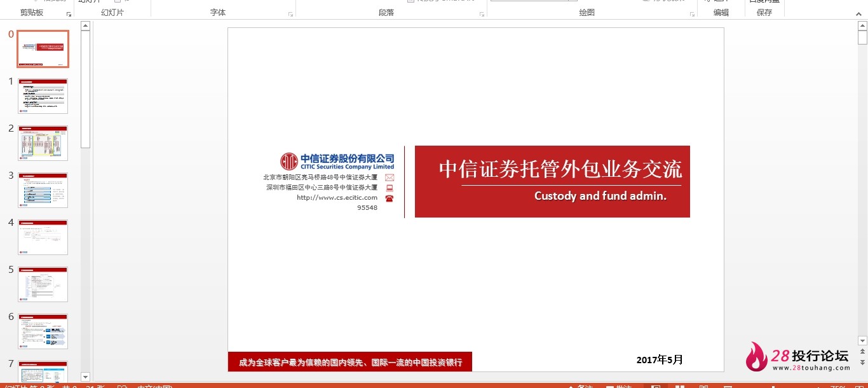Select the title 中信证券托管外包业务交流
The image size is (868, 388).
tap(560, 169)
